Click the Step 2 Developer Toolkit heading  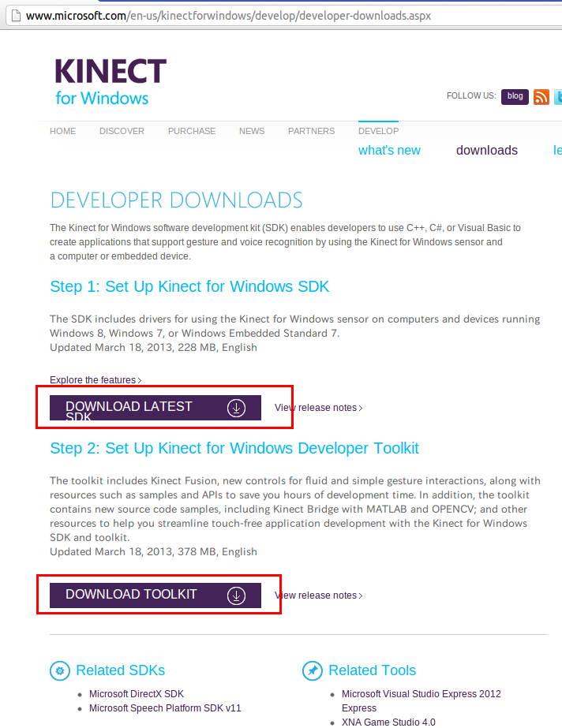pos(234,448)
